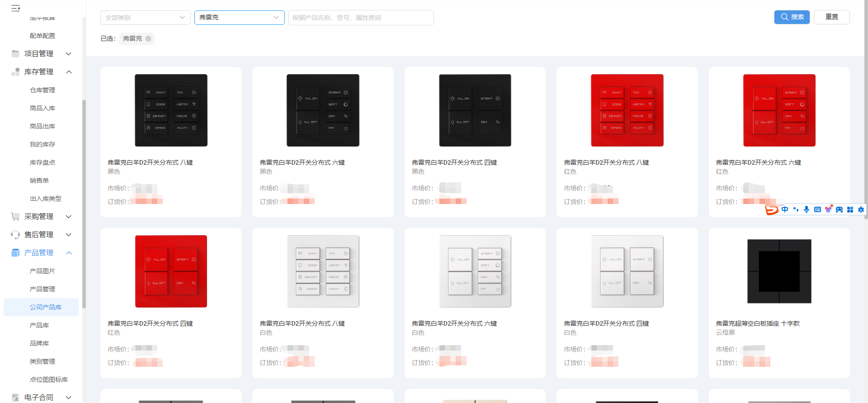Click the black 八键 product title text

150,162
